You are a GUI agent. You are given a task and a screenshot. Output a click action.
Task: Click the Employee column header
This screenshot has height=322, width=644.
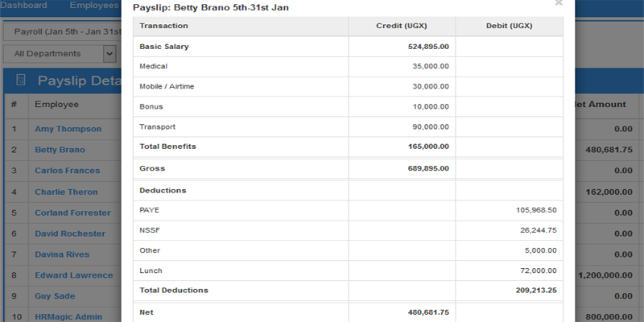tap(56, 105)
